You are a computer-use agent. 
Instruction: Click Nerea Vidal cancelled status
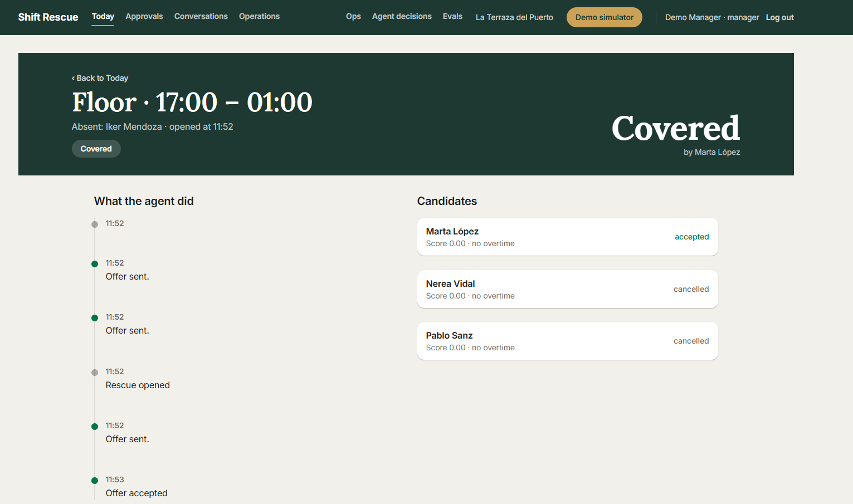(x=691, y=289)
